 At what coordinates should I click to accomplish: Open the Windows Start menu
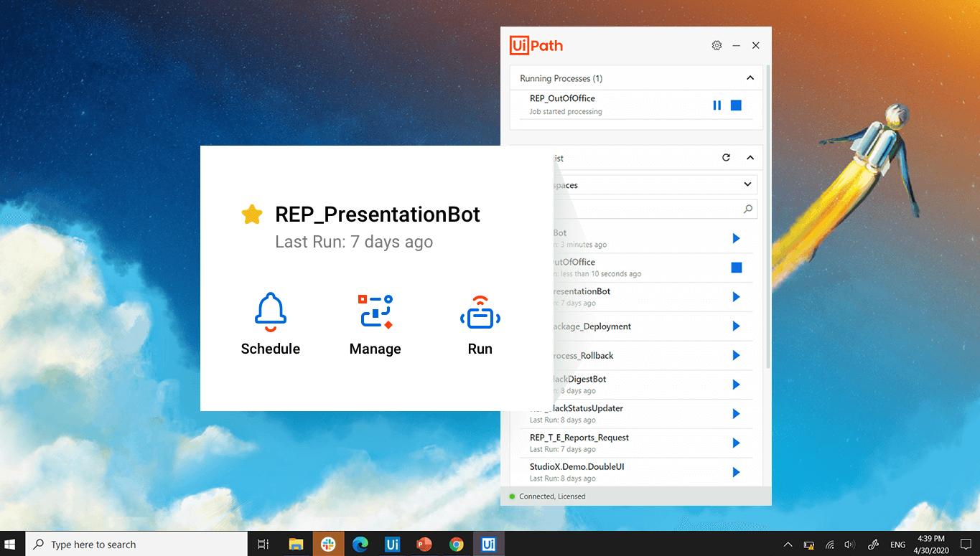[10, 545]
